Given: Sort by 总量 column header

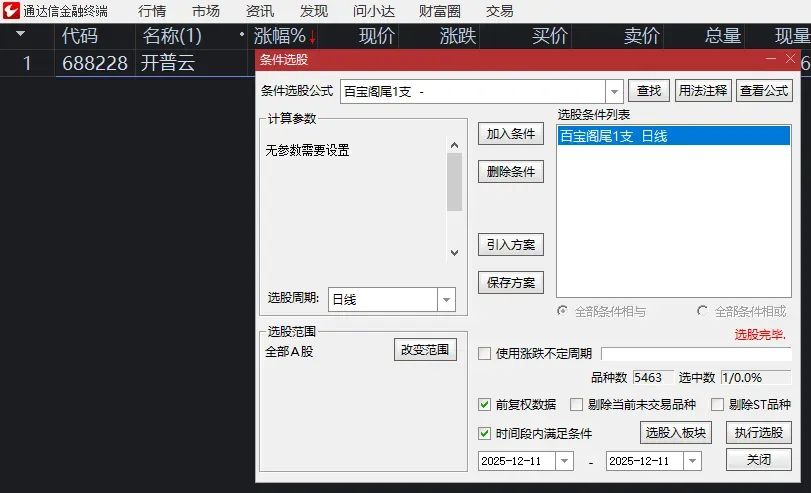Looking at the screenshot, I should tap(723, 36).
